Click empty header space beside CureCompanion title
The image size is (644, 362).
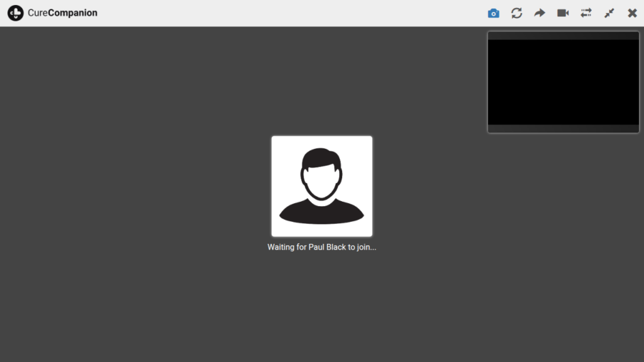click(x=283, y=13)
